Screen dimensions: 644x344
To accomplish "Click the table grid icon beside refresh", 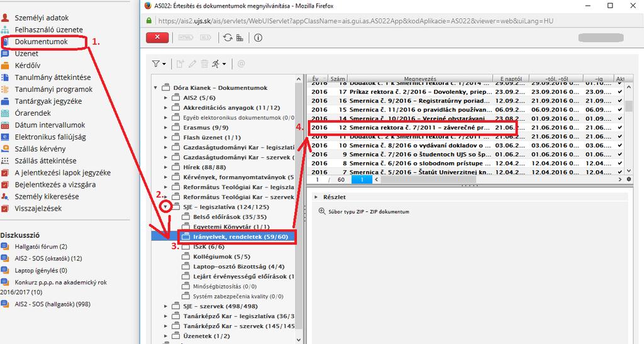I will click(x=240, y=38).
